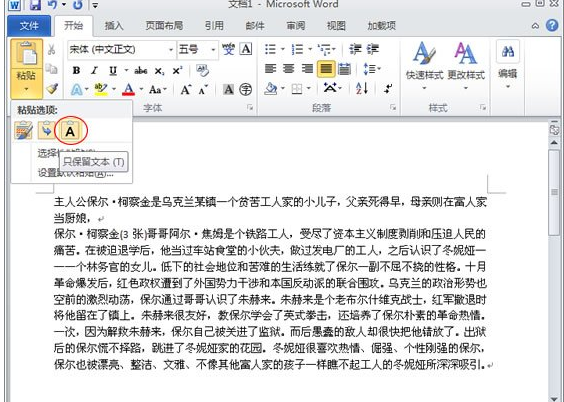Click the Bullets list icon
The width and height of the screenshot is (564, 402).
pos(270,49)
